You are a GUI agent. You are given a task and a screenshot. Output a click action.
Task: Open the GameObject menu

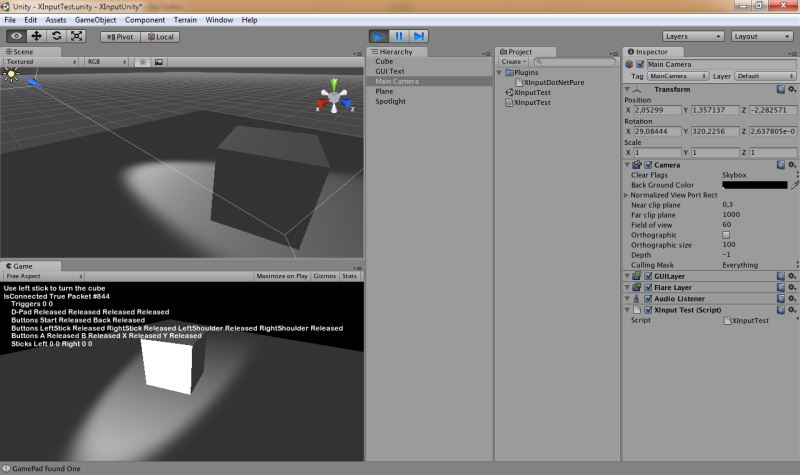[95, 20]
